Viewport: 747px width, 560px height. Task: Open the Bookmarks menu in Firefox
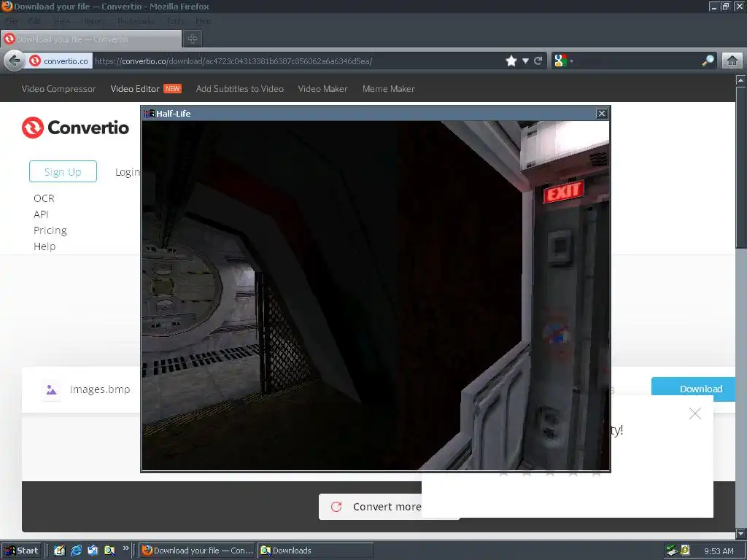tap(136, 21)
